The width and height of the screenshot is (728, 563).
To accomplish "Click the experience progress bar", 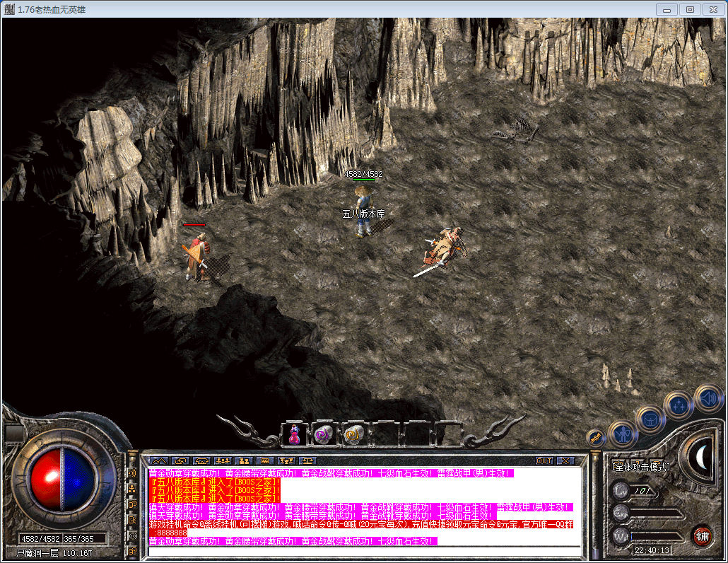I will (656, 513).
